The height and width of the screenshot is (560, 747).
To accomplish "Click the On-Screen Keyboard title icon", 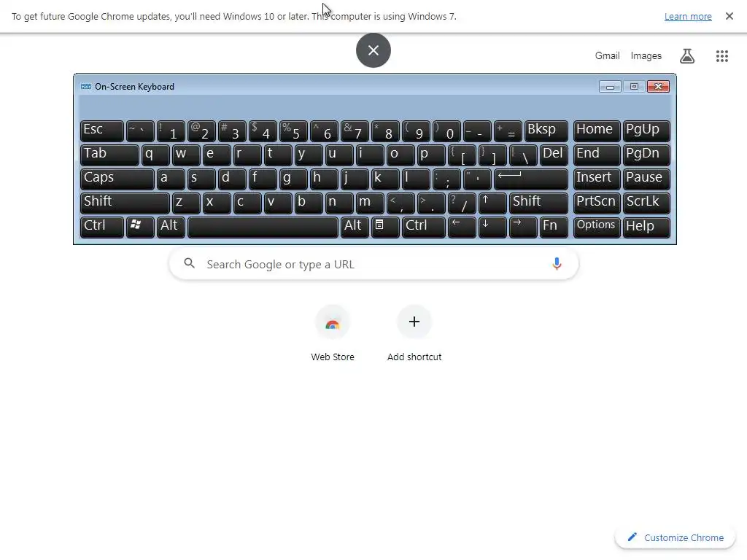I will pos(86,87).
